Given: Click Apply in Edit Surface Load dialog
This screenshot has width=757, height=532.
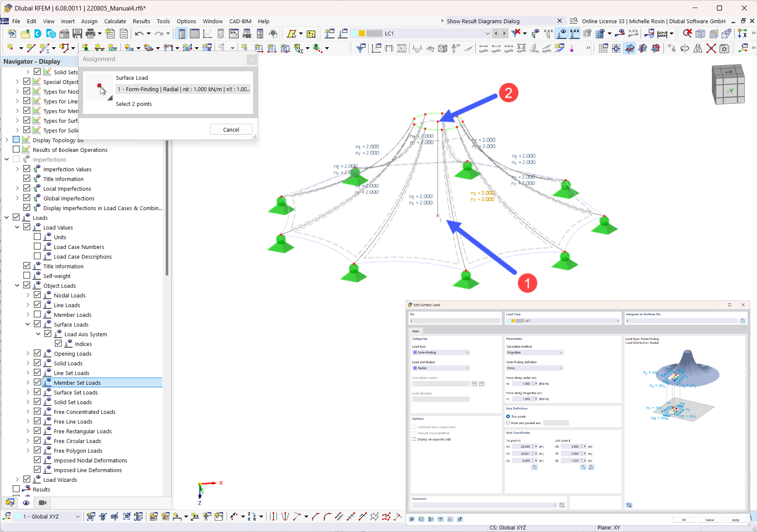Looking at the screenshot, I should point(735,520).
